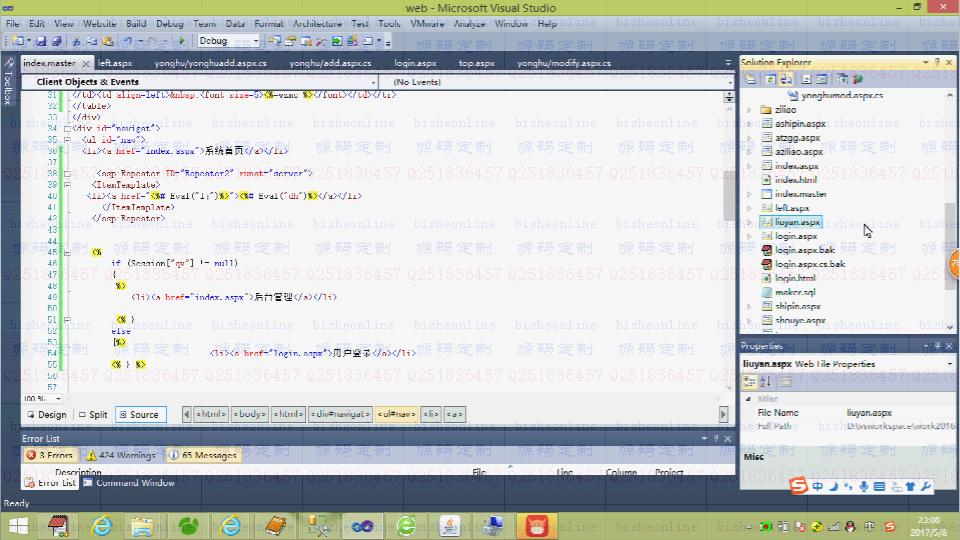
Task: Click the Save All icon
Action: 56,41
